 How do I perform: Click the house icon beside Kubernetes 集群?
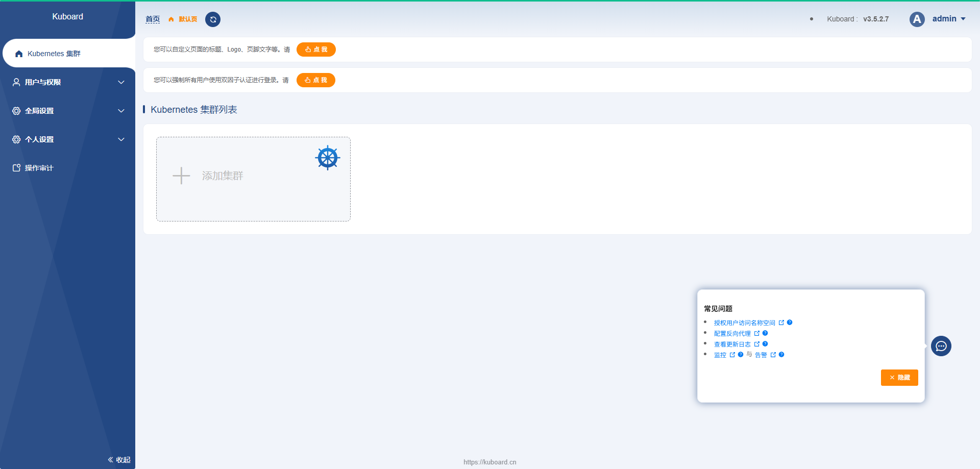click(19, 54)
